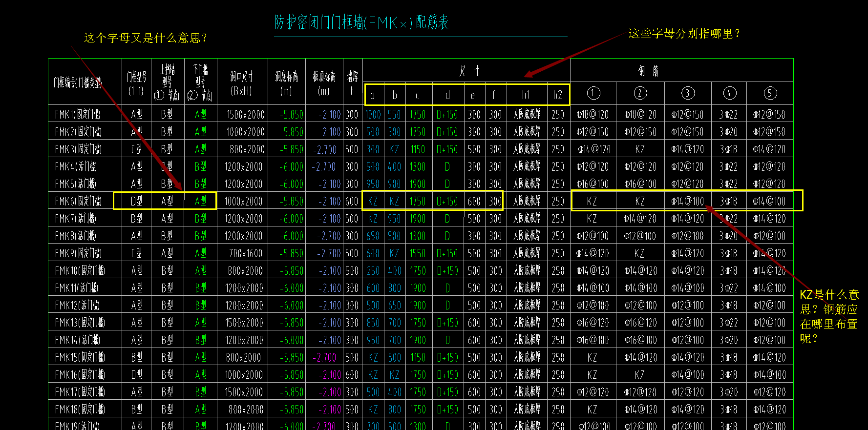Viewport: 868px width, 430px height.
Task: Click 800x2000 opening size in FMK3 row
Action: click(247, 149)
